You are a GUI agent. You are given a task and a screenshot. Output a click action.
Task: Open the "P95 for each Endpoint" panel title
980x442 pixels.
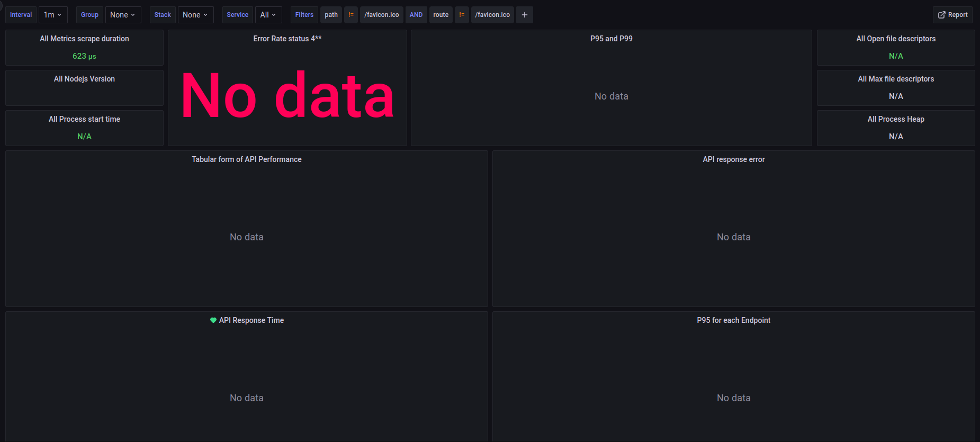point(734,320)
